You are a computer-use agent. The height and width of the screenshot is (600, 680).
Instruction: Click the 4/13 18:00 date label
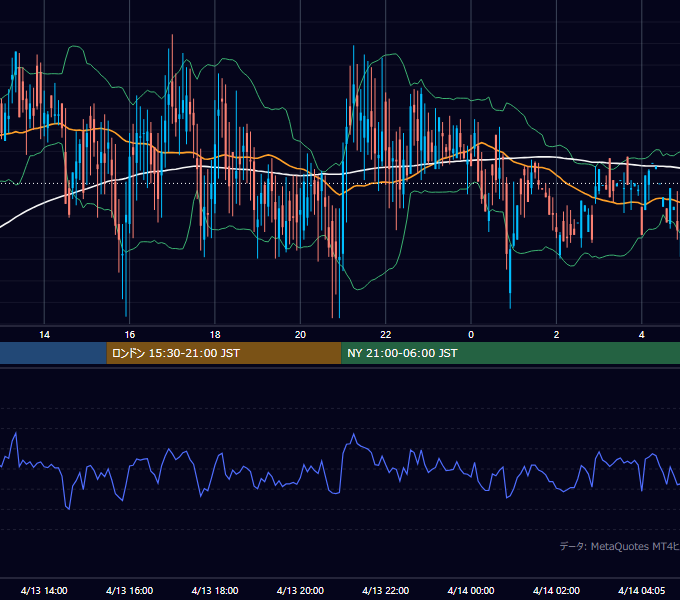(x=215, y=590)
